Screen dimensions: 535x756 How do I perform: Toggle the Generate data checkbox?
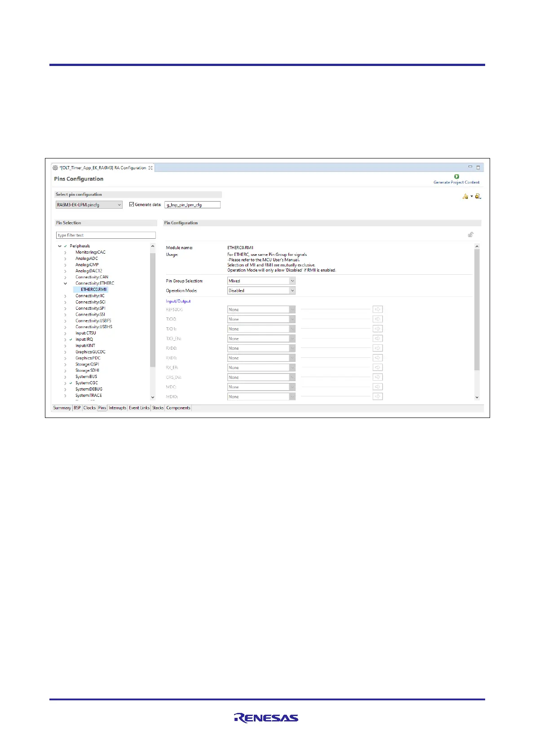132,204
